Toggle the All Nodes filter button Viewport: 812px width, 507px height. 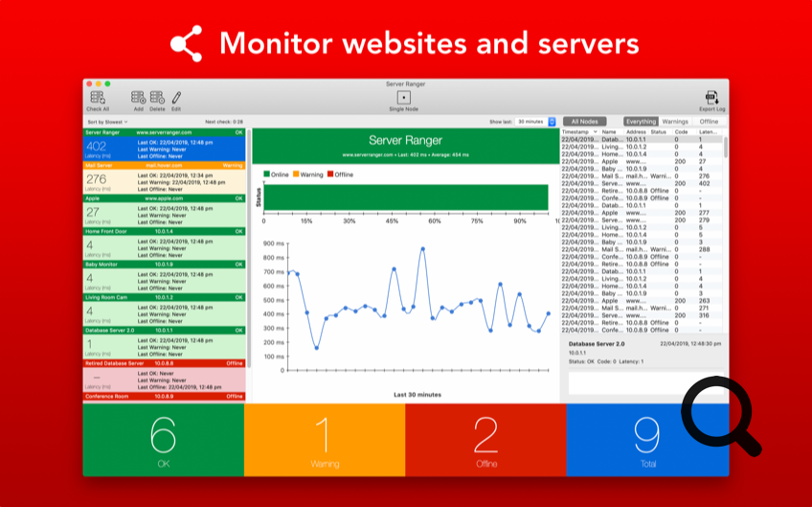coord(584,122)
